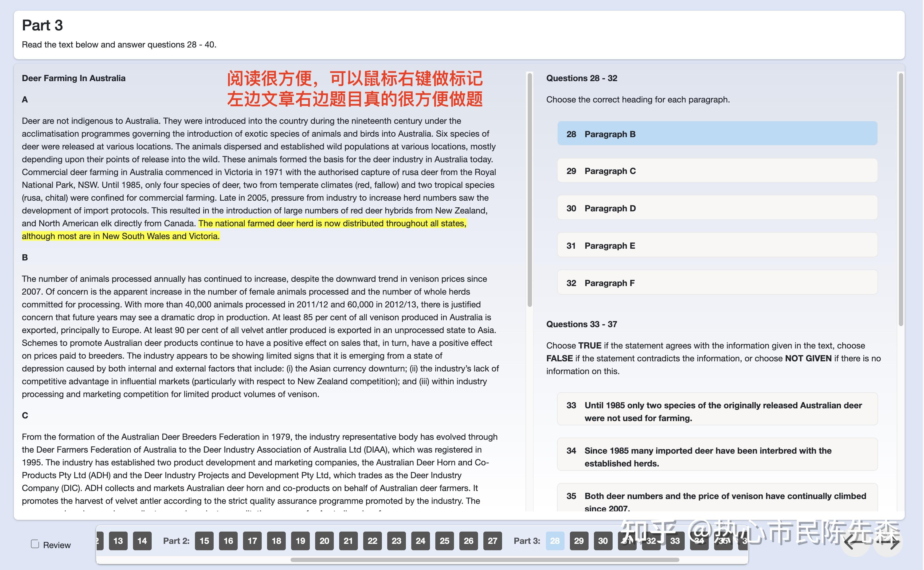Screen dimensions: 924x570
Task: Click the questions panel vertical scrollbar
Action: pos(901,200)
